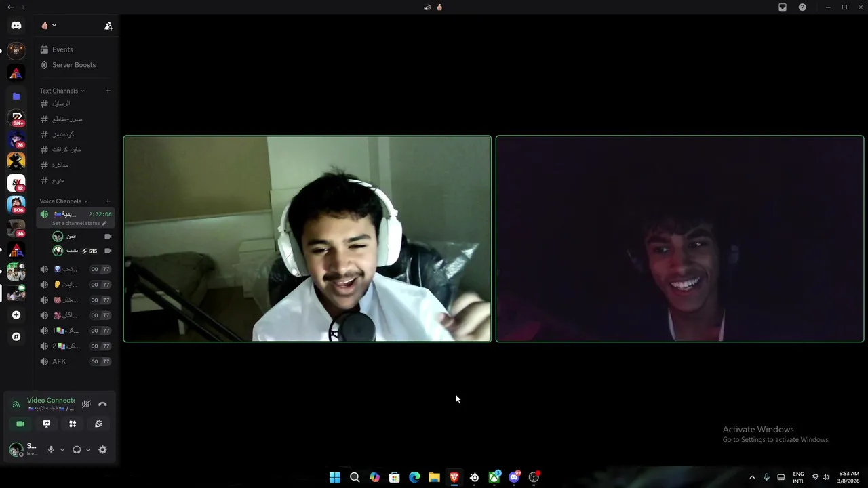Open Server Boosts item
868x488 pixels.
(75, 65)
